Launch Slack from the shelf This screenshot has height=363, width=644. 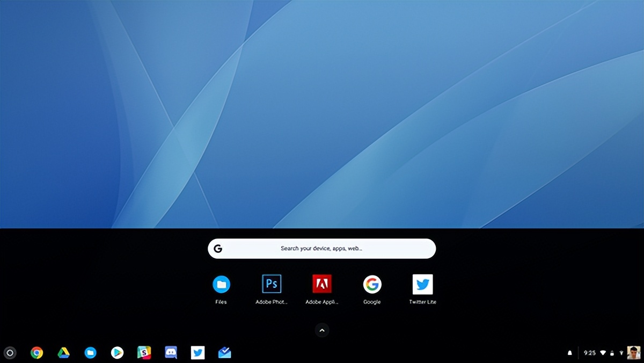(144, 353)
